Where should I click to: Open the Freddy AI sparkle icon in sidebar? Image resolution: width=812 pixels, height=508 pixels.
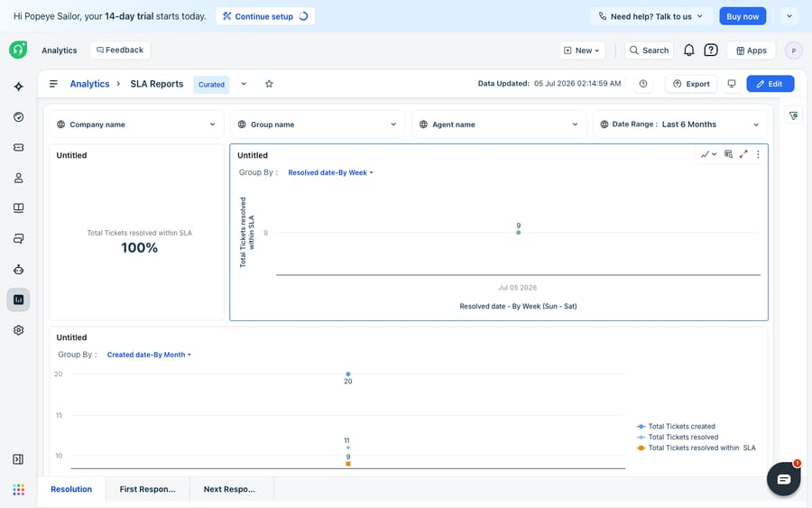pos(19,87)
